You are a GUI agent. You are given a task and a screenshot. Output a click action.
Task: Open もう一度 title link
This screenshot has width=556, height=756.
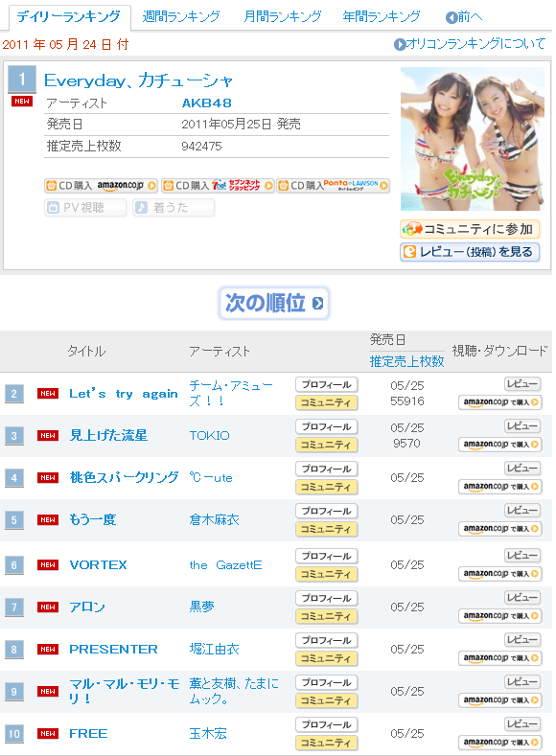click(x=93, y=519)
